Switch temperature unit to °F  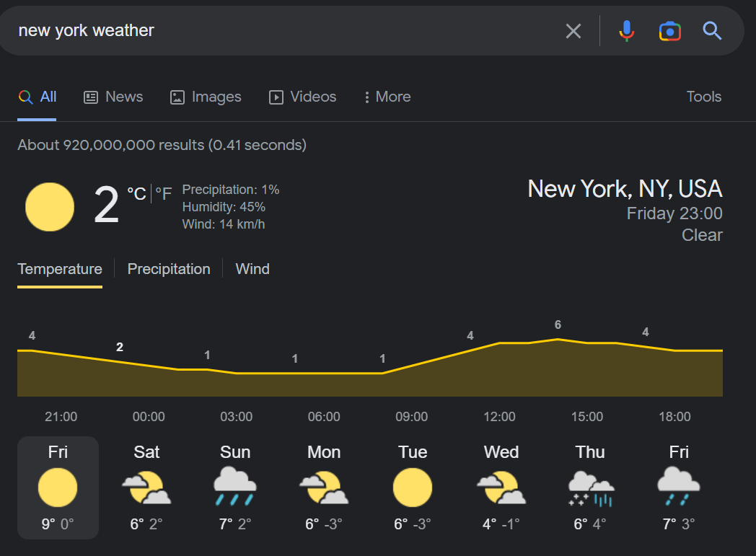click(x=164, y=194)
